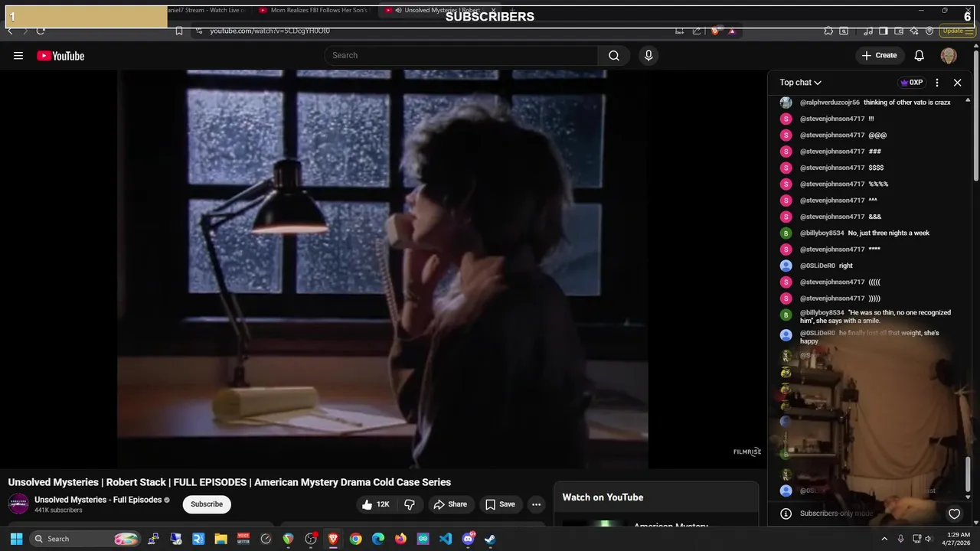Click the Brave VPN shield icon

(x=929, y=31)
